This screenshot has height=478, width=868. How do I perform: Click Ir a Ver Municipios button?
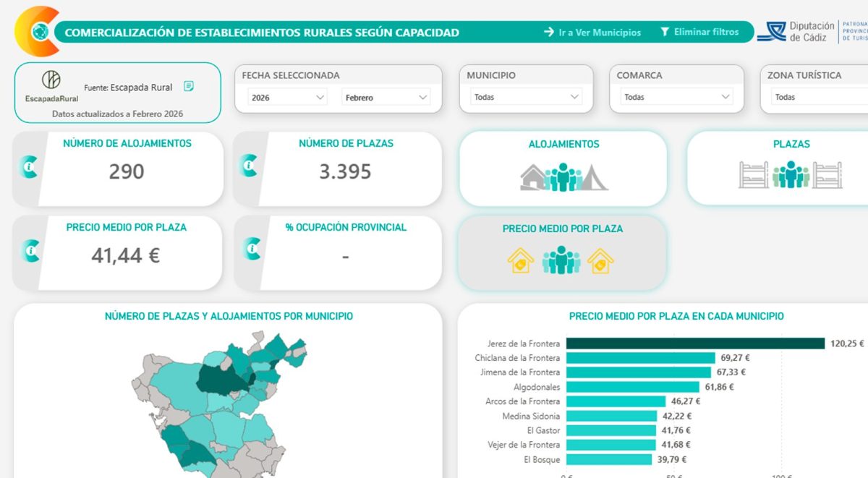[x=592, y=33]
